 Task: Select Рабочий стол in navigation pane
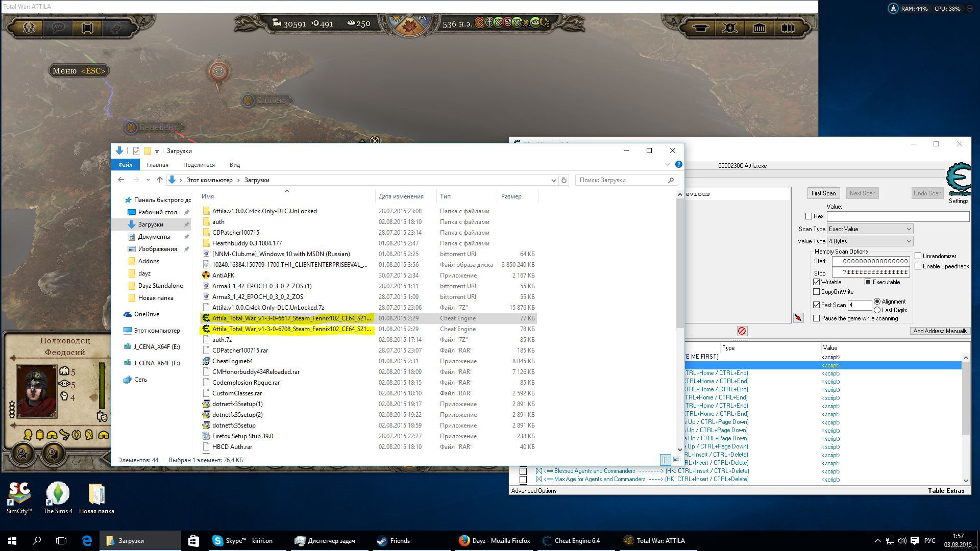[x=158, y=212]
